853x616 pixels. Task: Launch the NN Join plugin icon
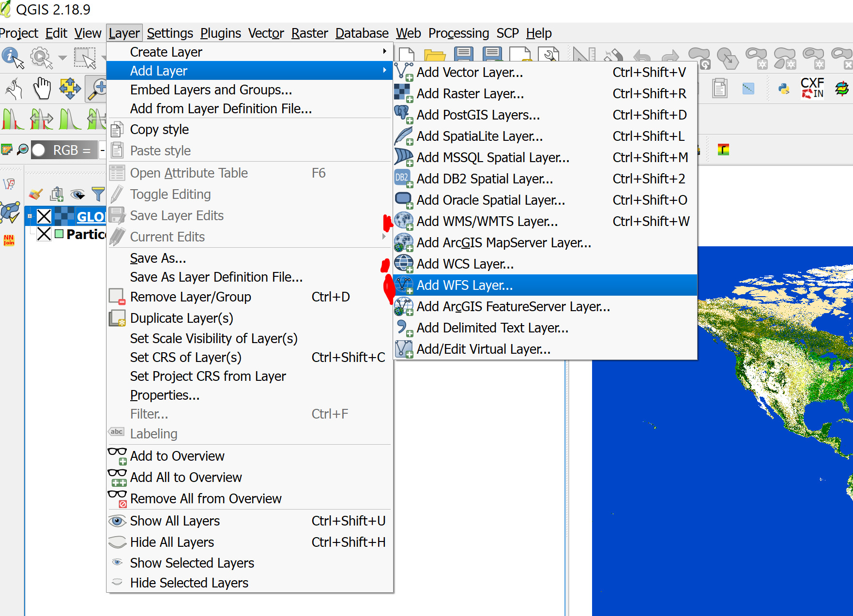pyautogui.click(x=9, y=240)
